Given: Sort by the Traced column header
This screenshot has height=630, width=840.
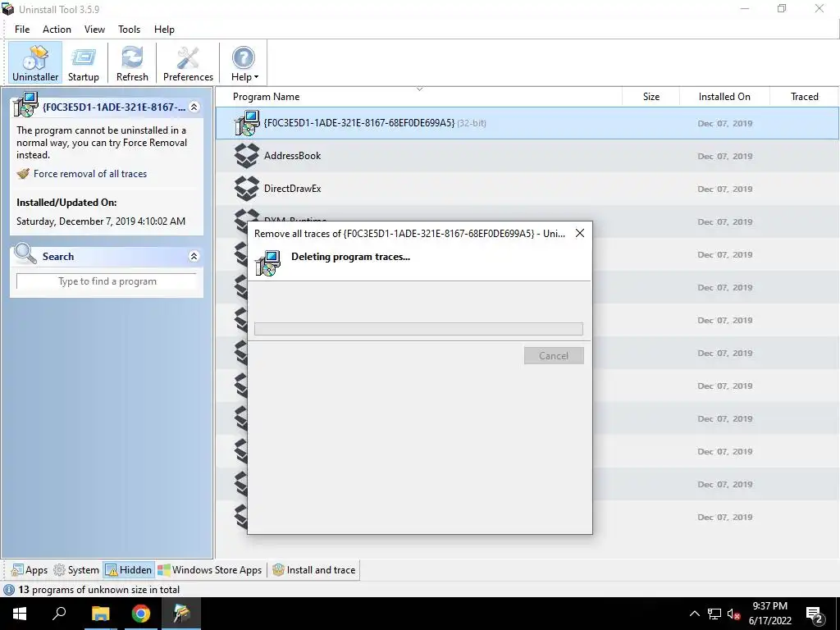Looking at the screenshot, I should [x=804, y=97].
